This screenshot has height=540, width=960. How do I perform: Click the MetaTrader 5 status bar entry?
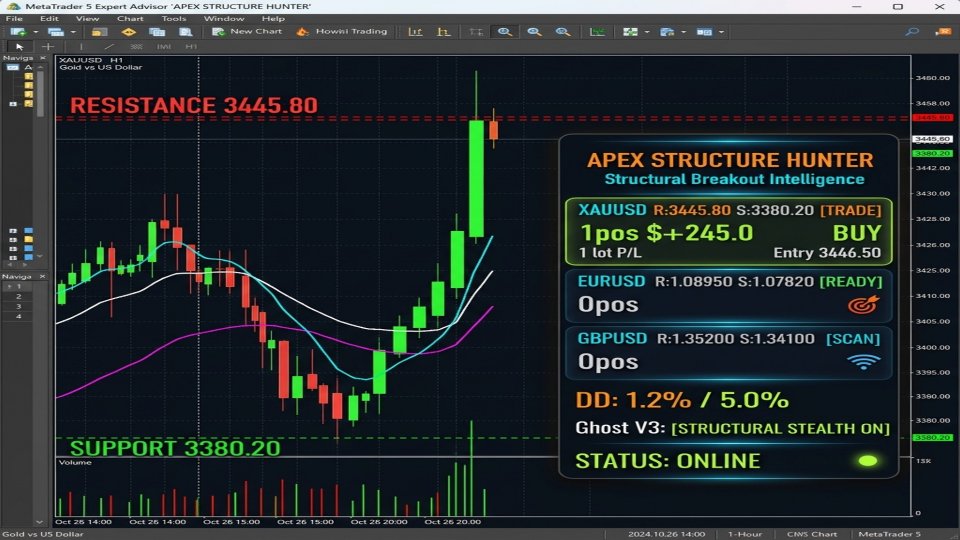pos(889,534)
